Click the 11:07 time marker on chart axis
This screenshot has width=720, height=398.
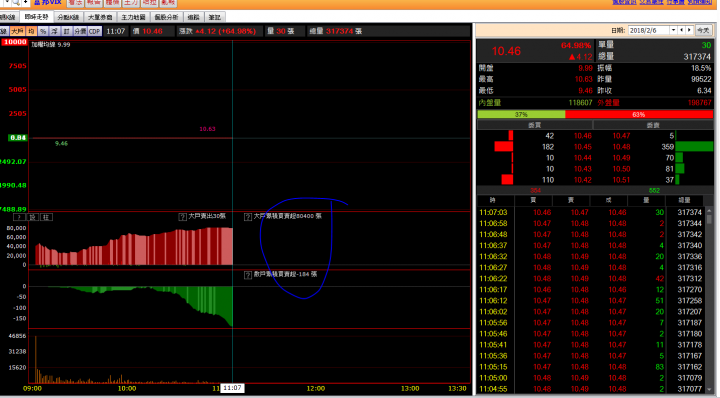tap(232, 388)
